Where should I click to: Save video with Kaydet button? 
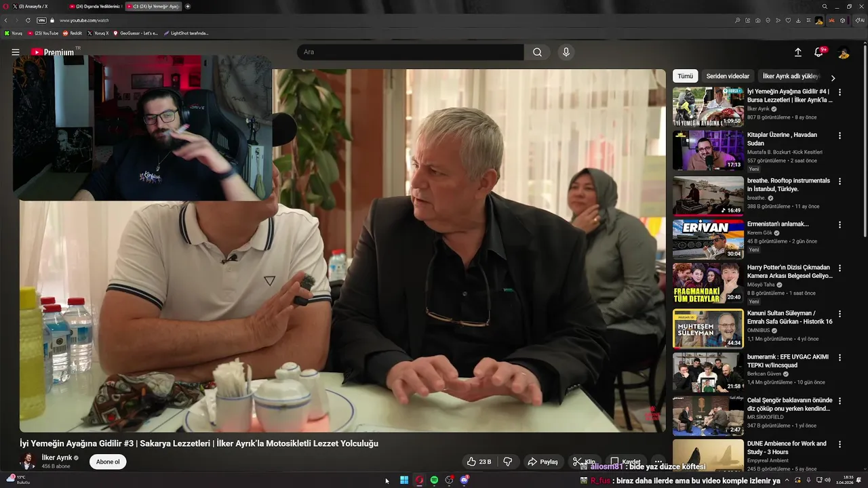(x=625, y=462)
